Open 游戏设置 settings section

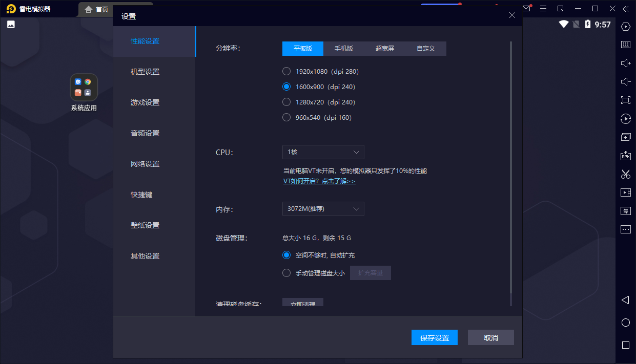pos(154,102)
